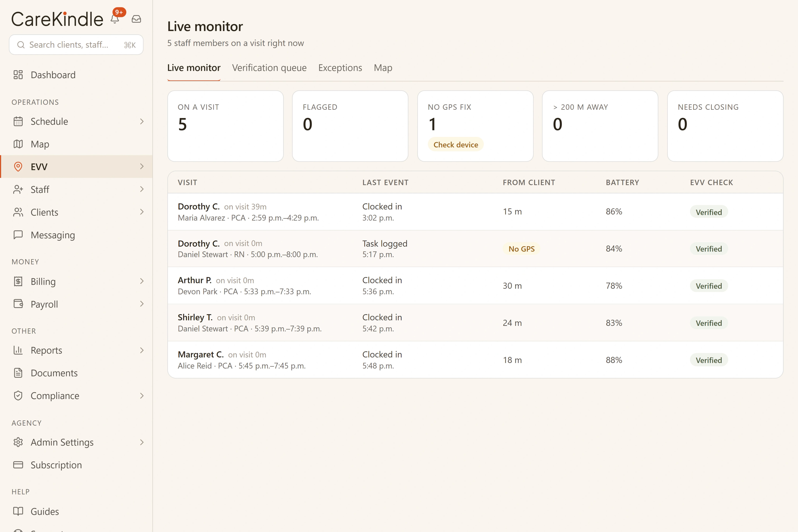
Task: Click the Documents file icon
Action: pos(18,373)
